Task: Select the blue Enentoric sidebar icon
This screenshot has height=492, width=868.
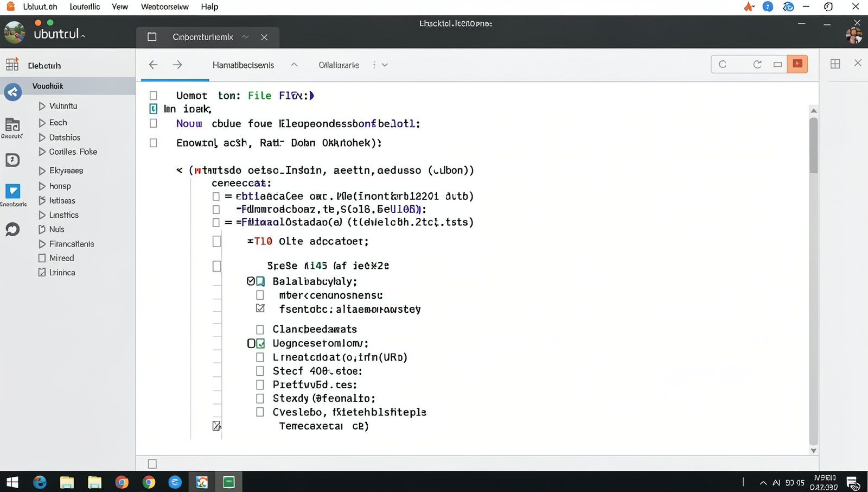Action: click(12, 191)
